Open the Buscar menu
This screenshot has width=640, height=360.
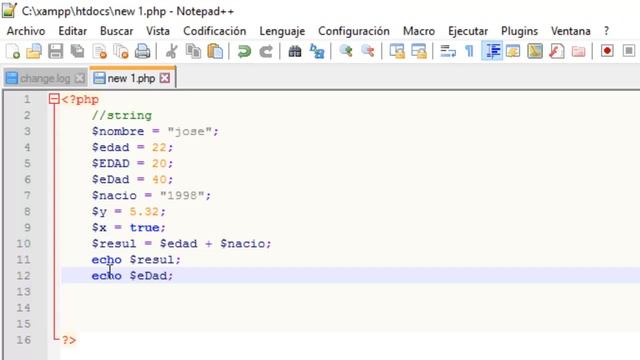pos(116,31)
